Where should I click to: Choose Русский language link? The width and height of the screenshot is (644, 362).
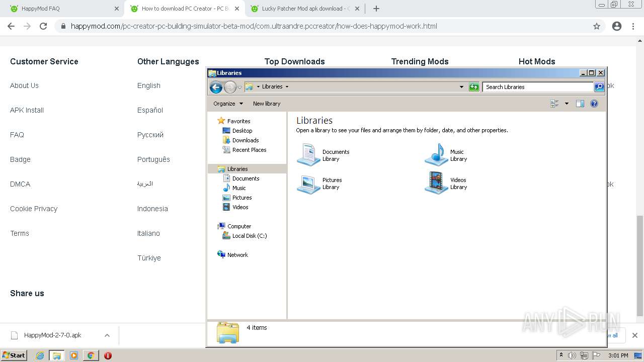[150, 135]
